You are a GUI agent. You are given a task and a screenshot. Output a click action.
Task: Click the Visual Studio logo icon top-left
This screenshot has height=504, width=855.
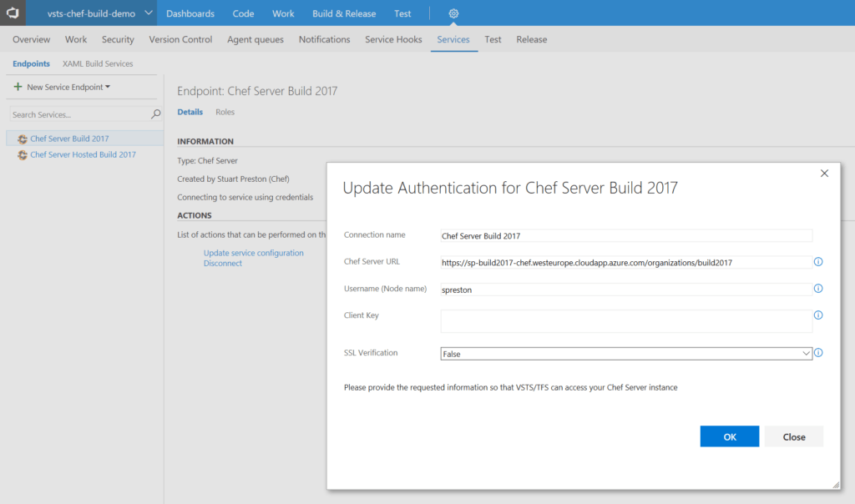(x=12, y=13)
